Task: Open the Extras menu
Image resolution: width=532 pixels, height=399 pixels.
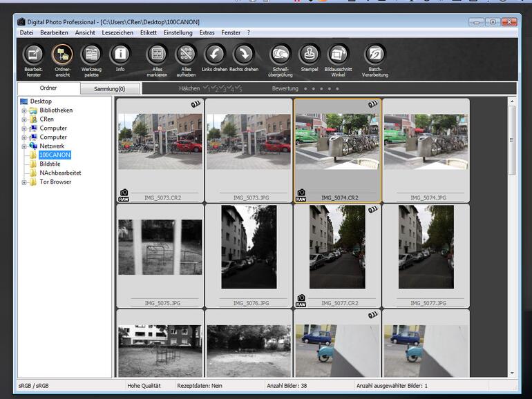Action: point(207,32)
